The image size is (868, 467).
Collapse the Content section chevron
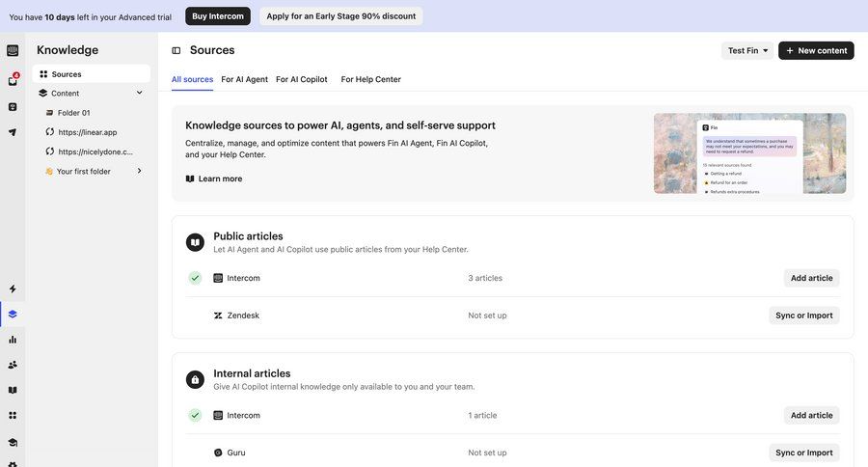click(x=140, y=93)
